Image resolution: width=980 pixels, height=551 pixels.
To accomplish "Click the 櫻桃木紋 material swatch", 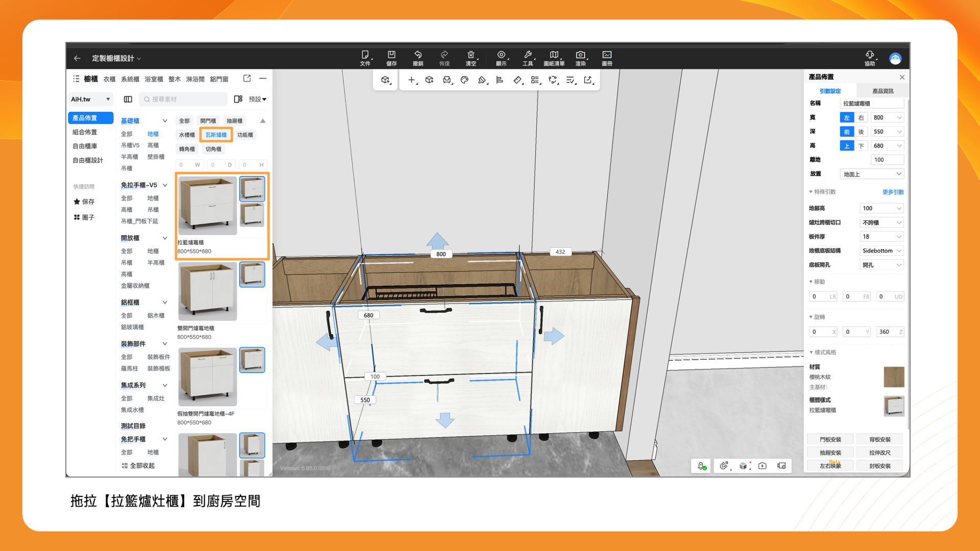I will tap(894, 377).
